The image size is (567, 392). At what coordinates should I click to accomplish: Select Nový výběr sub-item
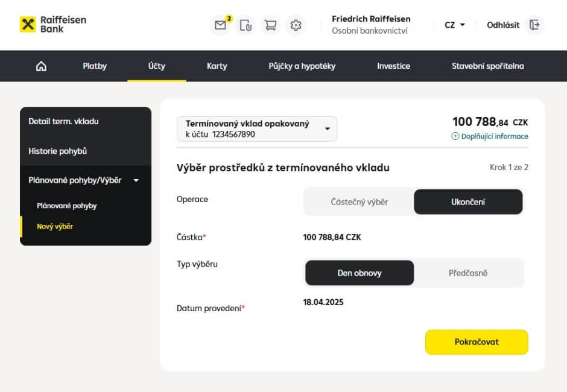[55, 226]
